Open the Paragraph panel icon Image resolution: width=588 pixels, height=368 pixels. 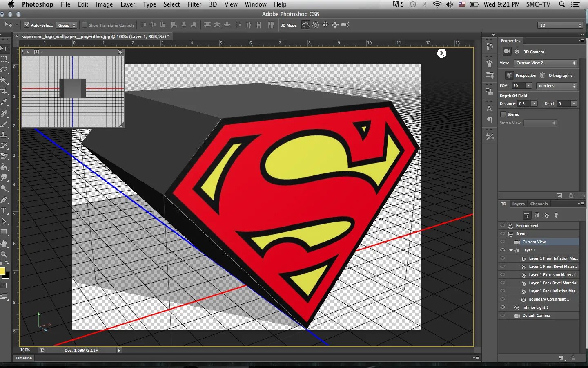(490, 120)
